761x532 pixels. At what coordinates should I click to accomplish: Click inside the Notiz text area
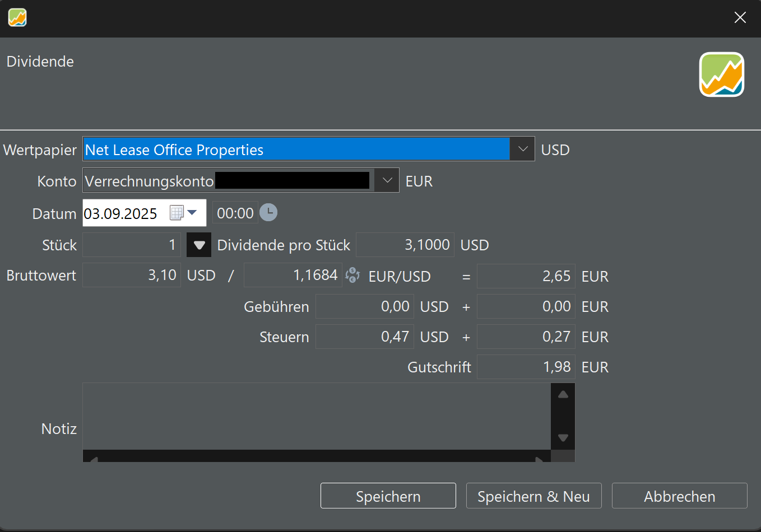[x=317, y=416]
